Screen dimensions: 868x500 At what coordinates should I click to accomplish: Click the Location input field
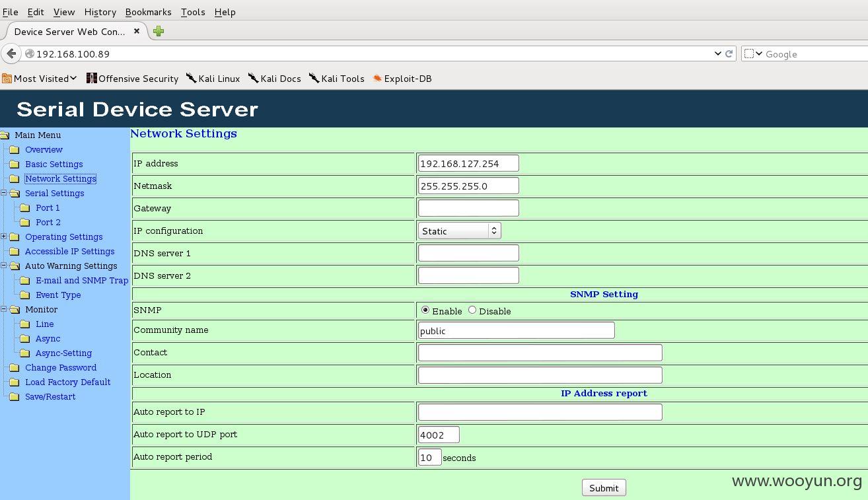[x=540, y=375]
